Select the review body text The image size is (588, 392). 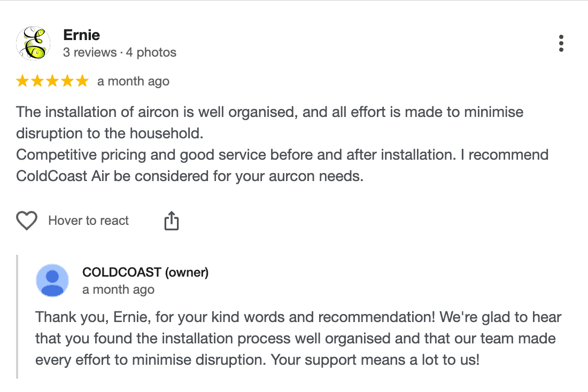267,144
